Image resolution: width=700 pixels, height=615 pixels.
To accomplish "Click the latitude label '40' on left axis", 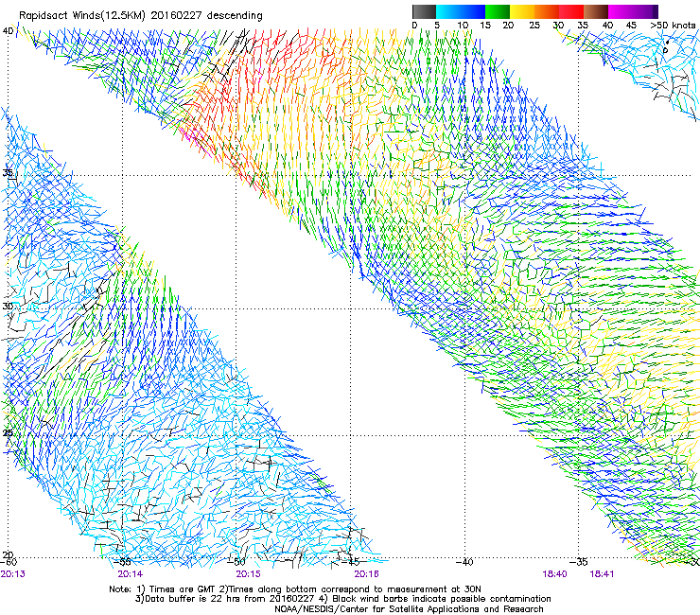I will 8,31.
